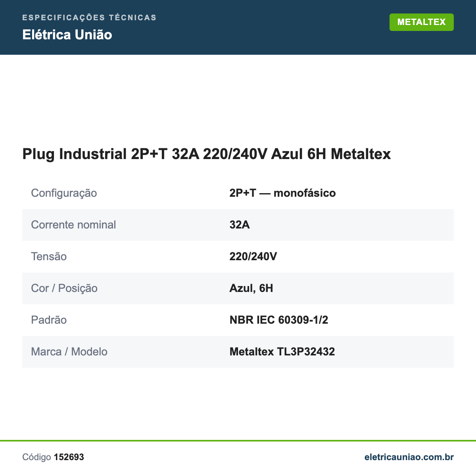The height and width of the screenshot is (476, 476).
Task: Select the product code 152693
Action: [69, 457]
